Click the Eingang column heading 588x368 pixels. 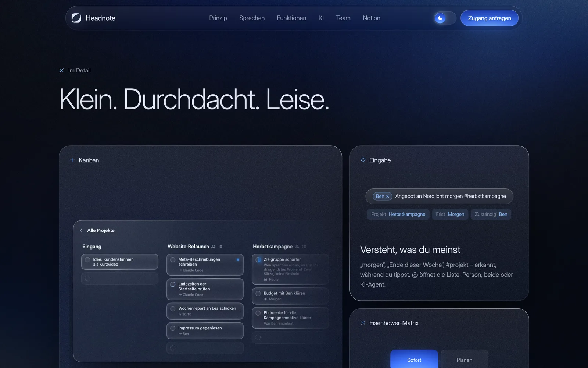pyautogui.click(x=92, y=247)
